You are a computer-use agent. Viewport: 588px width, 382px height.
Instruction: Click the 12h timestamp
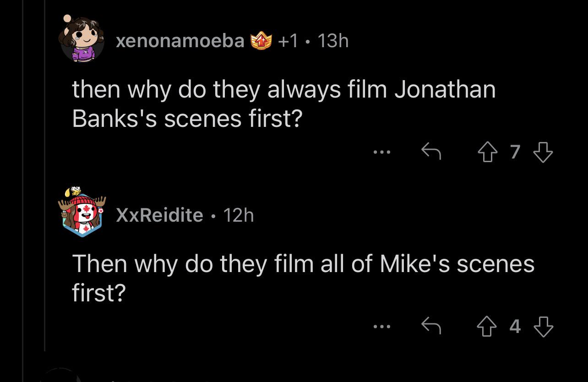[x=238, y=214]
